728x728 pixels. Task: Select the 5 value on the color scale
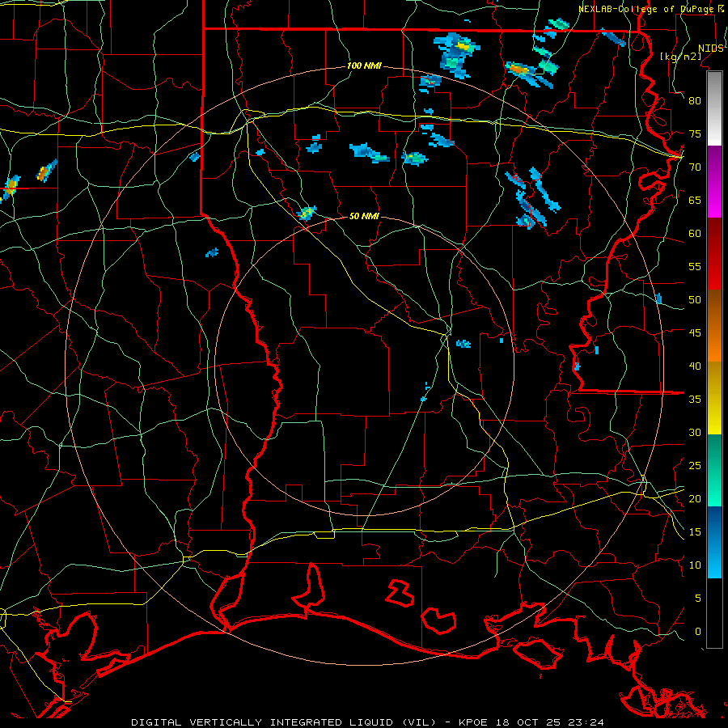pos(697,599)
